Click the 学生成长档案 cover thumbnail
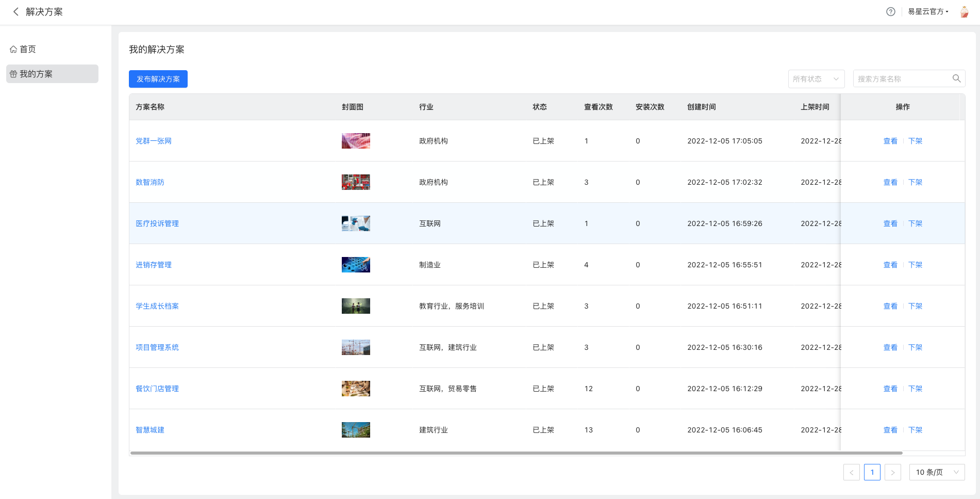This screenshot has height=499, width=980. (x=356, y=306)
